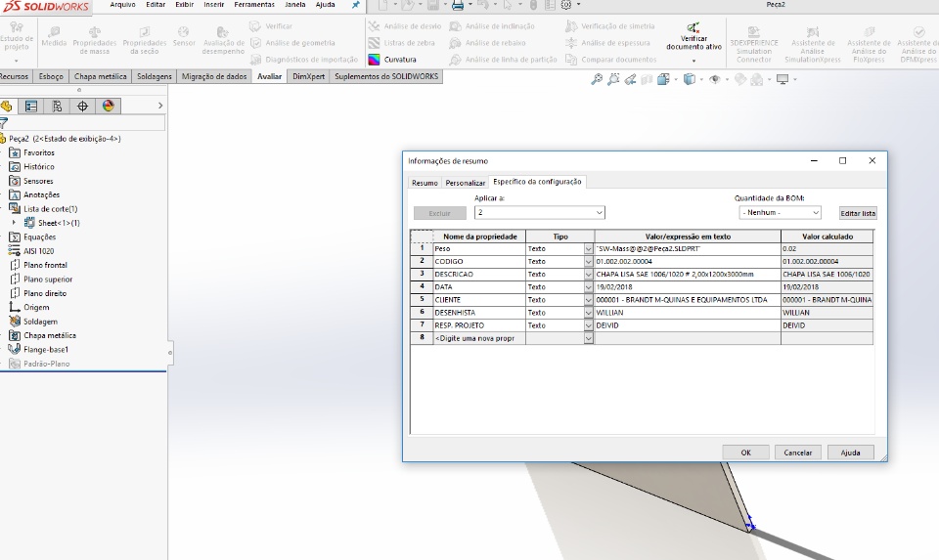Click the new property name field row 8
Image resolution: width=939 pixels, height=560 pixels.
point(479,338)
